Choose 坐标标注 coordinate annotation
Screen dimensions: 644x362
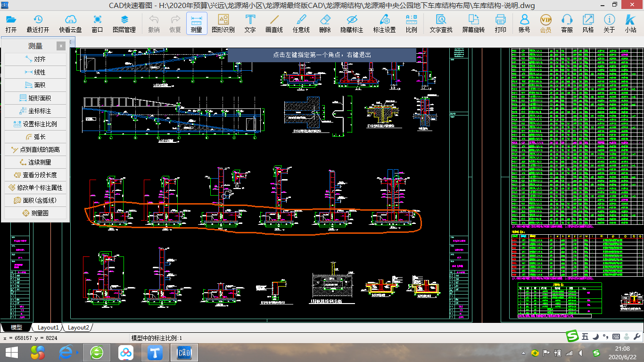(35, 111)
